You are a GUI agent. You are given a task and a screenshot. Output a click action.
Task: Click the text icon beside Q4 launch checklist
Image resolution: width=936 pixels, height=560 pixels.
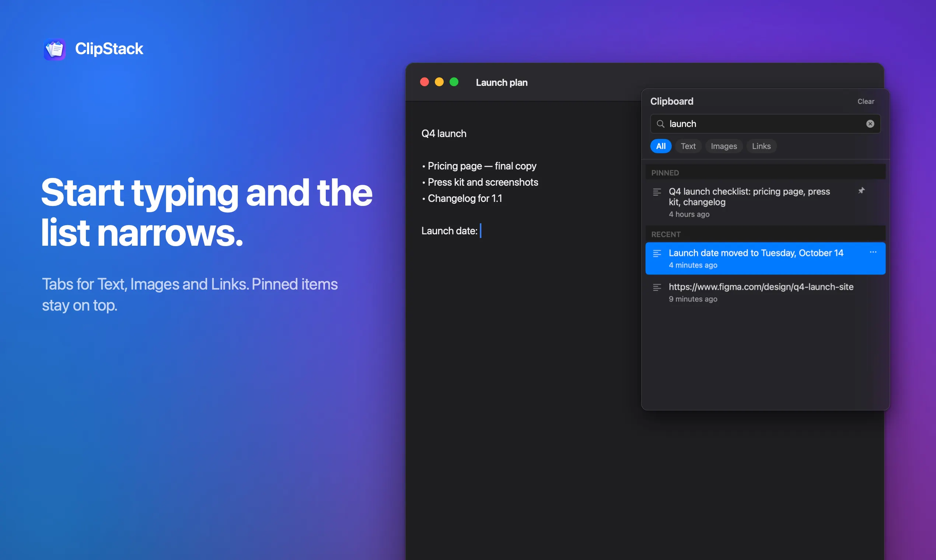[657, 192]
